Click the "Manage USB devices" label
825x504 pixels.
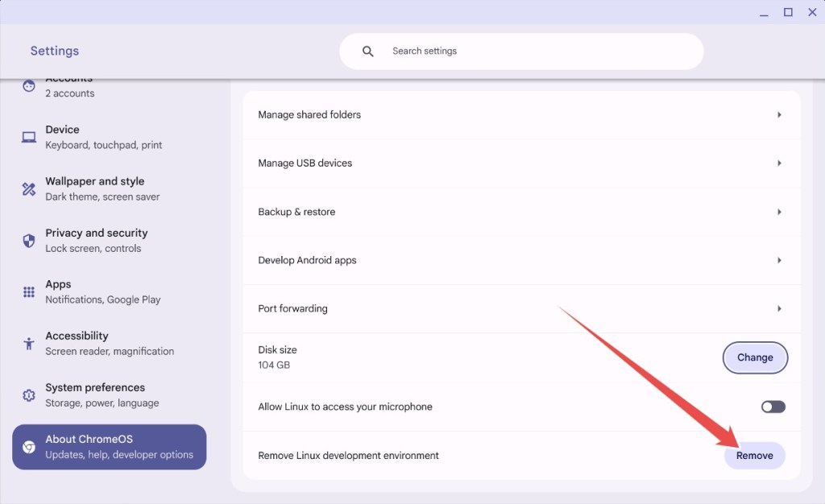pos(305,163)
